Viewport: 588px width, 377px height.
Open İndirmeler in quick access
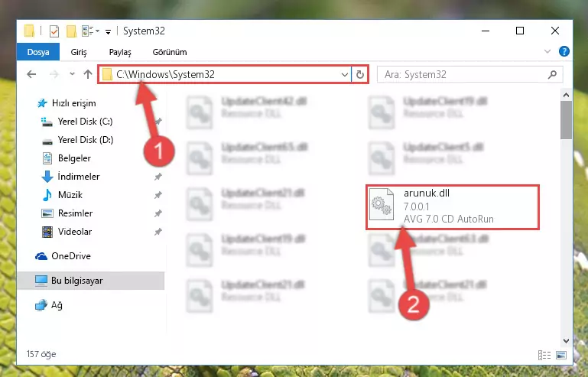pyautogui.click(x=79, y=177)
